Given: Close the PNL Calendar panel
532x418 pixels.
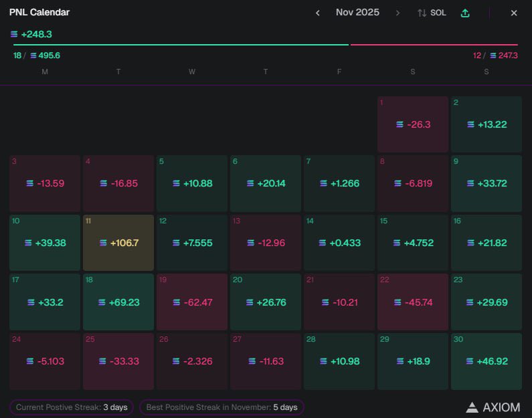Looking at the screenshot, I should [x=514, y=13].
